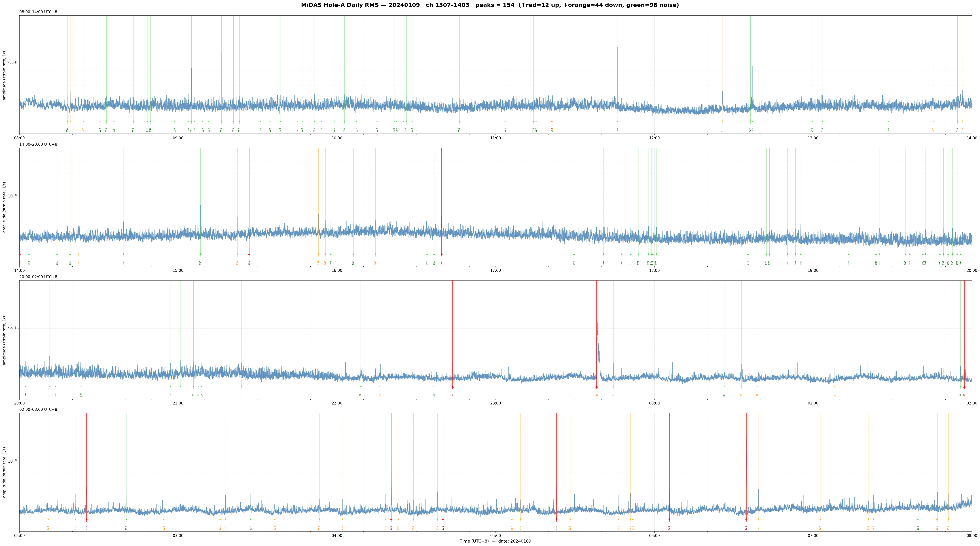
Task: Click the green triangle marker for peak 109
Action: (x=434, y=387)
